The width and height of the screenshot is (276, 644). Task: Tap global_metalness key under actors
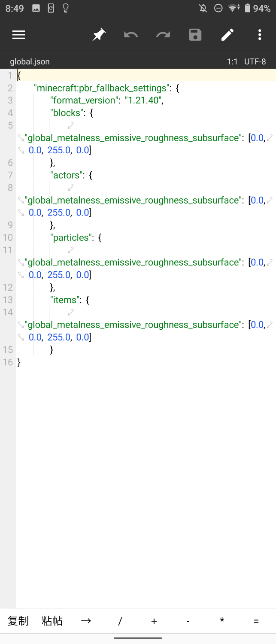tap(133, 200)
